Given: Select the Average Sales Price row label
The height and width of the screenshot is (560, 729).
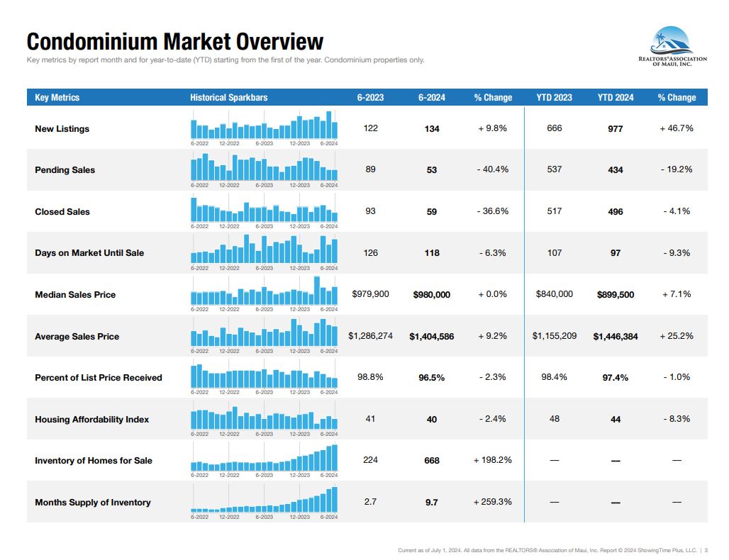Looking at the screenshot, I should pos(77,337).
